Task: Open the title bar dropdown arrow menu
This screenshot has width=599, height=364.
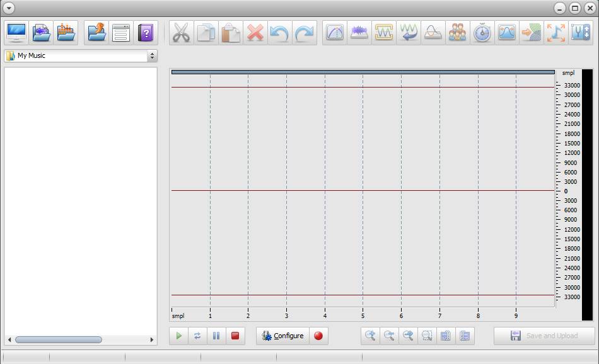Action: (x=9, y=8)
